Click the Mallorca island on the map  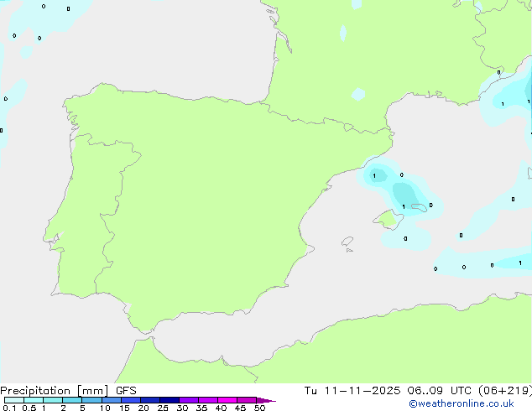coord(388,220)
